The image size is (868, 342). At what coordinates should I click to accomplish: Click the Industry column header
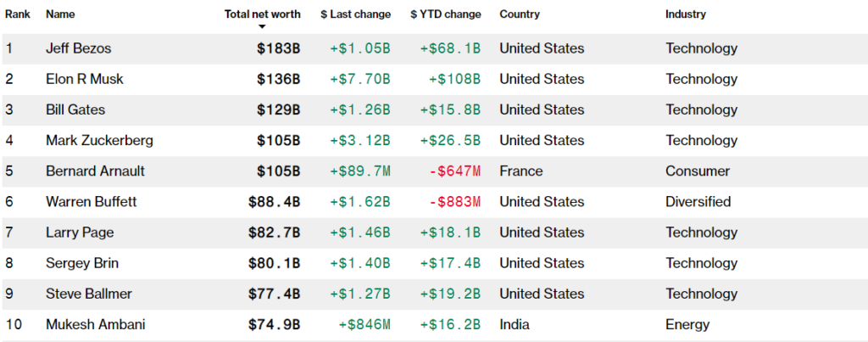pyautogui.click(x=685, y=14)
